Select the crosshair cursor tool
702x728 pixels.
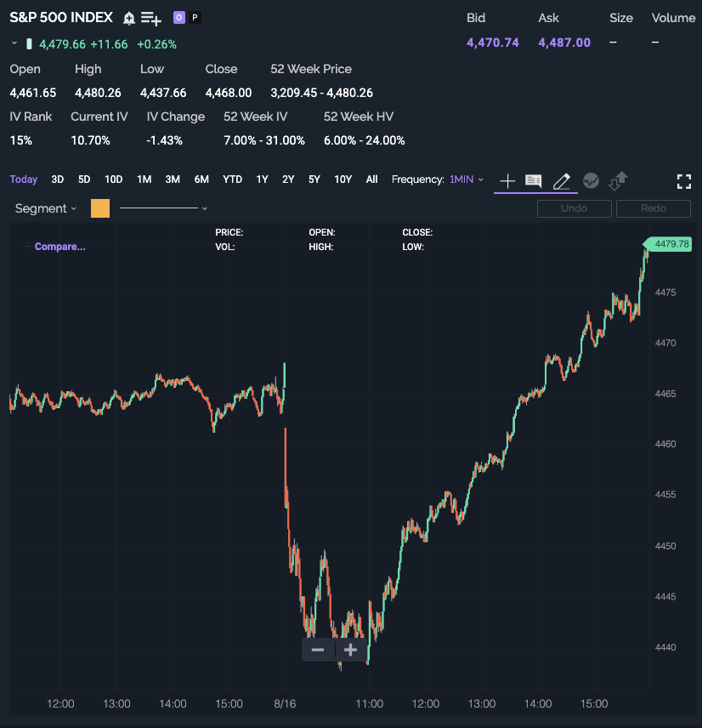(507, 180)
